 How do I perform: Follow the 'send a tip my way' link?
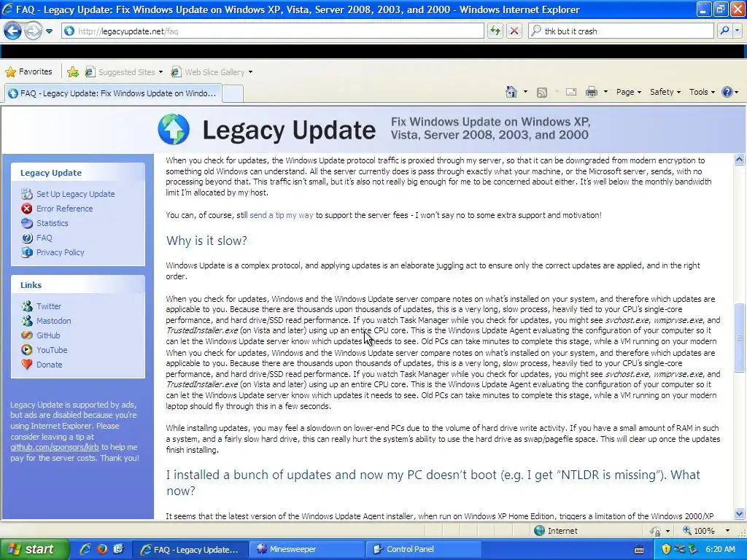click(x=282, y=215)
